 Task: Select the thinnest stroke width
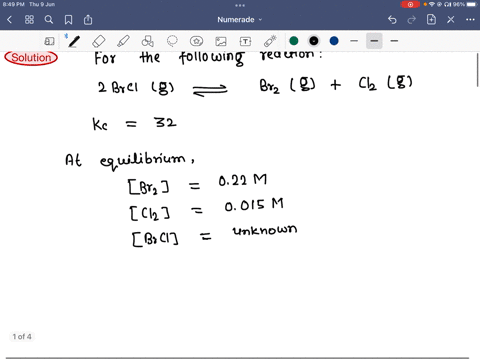click(354, 41)
